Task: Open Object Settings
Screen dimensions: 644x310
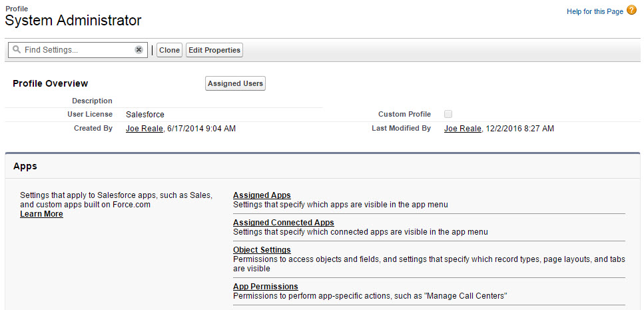Action: (x=262, y=249)
